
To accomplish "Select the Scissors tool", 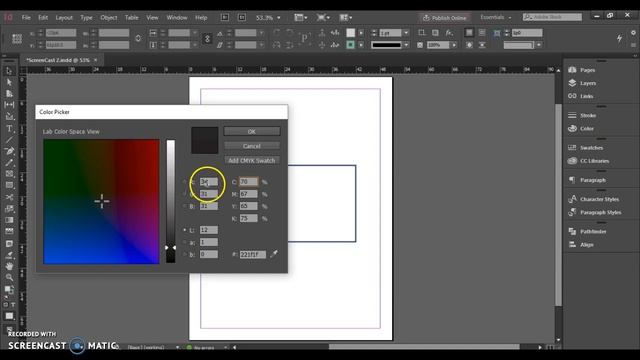I will point(9,197).
